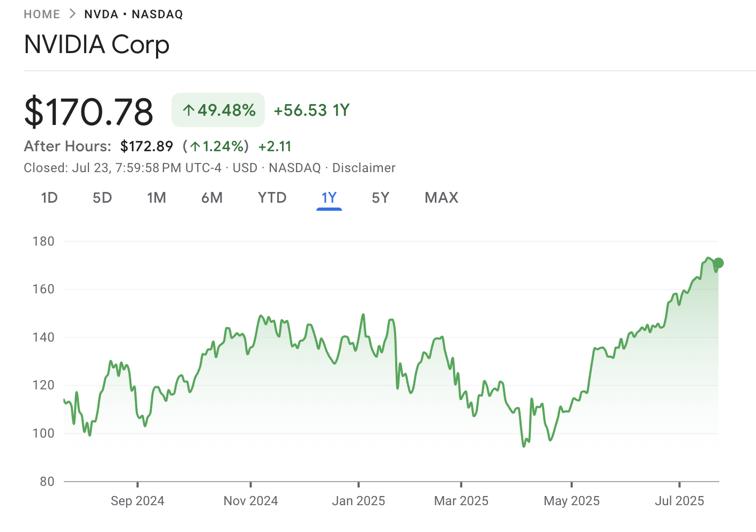Click the 100 y-axis label
The height and width of the screenshot is (532, 756).
tap(43, 433)
